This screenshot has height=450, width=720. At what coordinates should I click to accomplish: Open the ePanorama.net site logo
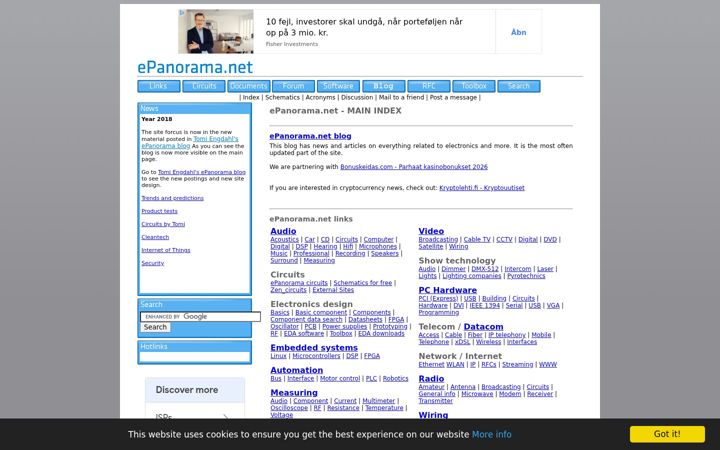coord(195,67)
